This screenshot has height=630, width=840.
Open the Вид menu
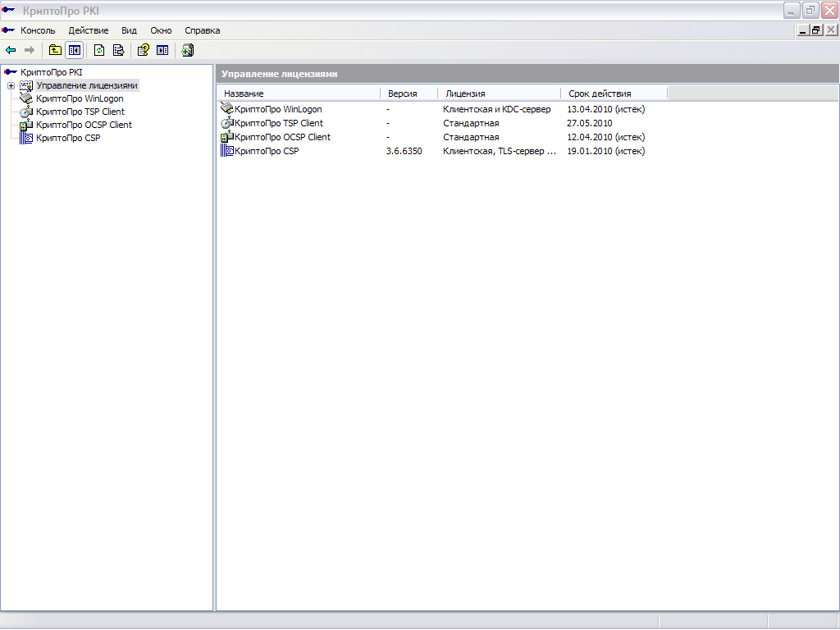point(129,30)
